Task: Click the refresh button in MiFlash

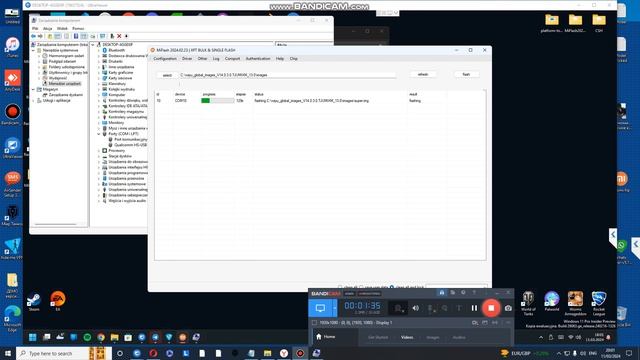Action: 423,74
